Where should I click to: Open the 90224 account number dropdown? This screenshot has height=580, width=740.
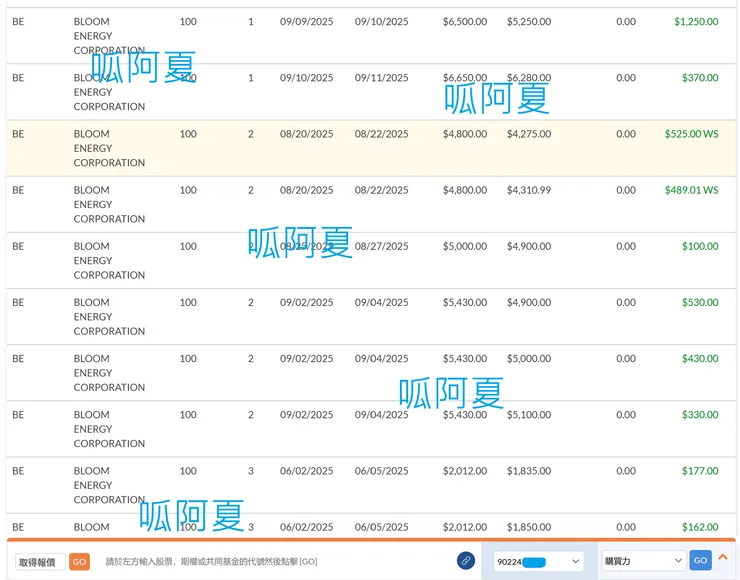pyautogui.click(x=538, y=561)
